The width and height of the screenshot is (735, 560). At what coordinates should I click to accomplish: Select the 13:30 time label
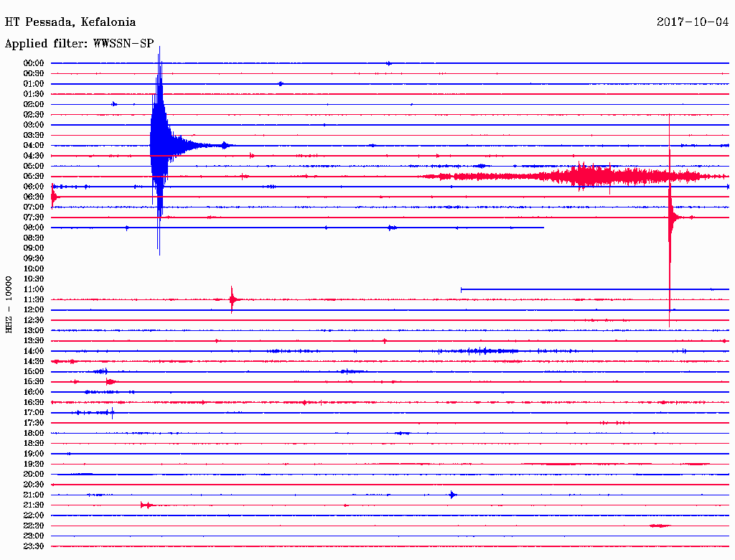coord(34,341)
